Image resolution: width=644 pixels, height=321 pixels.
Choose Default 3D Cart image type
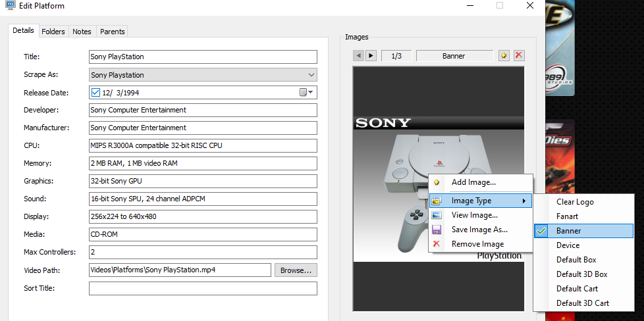click(x=583, y=303)
